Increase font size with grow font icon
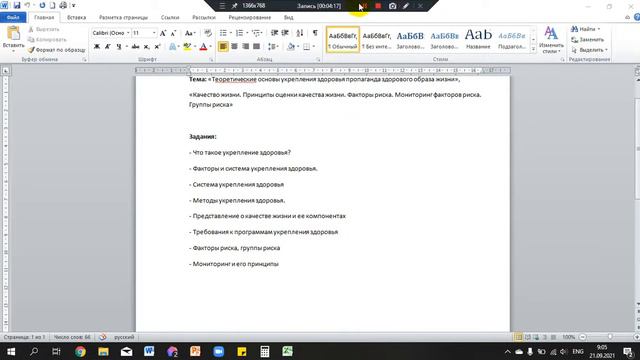Viewport: 640px width, 360px height. pyautogui.click(x=163, y=33)
